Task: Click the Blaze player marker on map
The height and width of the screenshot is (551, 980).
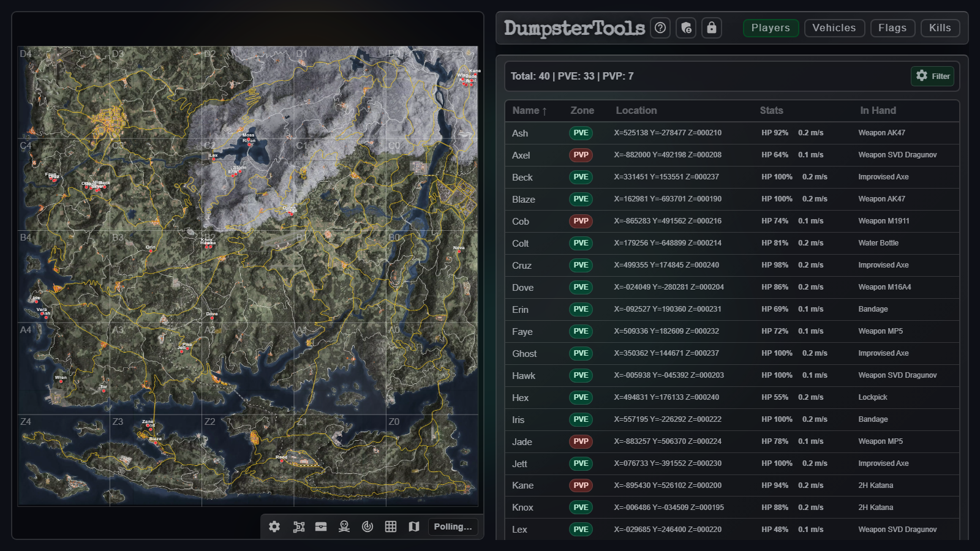Action: (x=155, y=443)
